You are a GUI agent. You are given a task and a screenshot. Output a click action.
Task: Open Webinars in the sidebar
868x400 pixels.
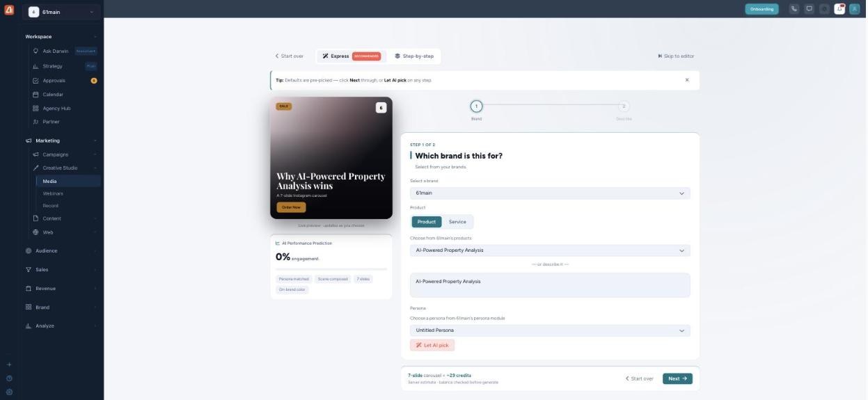pyautogui.click(x=68, y=193)
